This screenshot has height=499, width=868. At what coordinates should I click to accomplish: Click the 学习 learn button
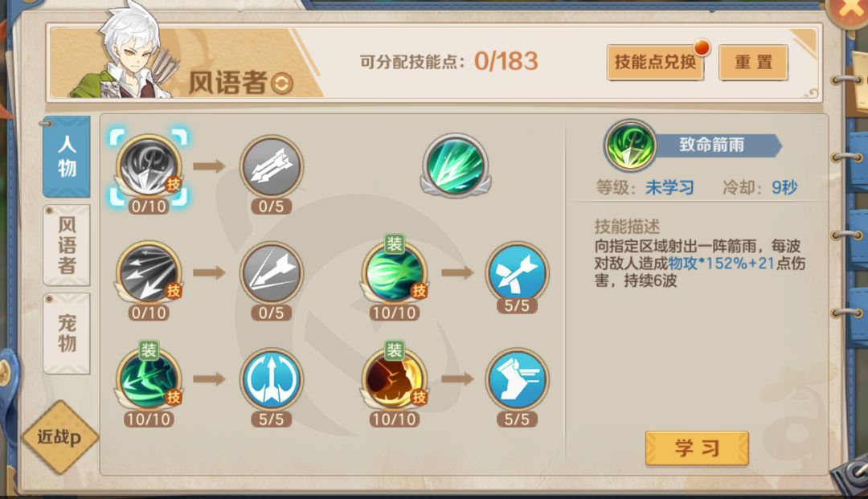(697, 448)
